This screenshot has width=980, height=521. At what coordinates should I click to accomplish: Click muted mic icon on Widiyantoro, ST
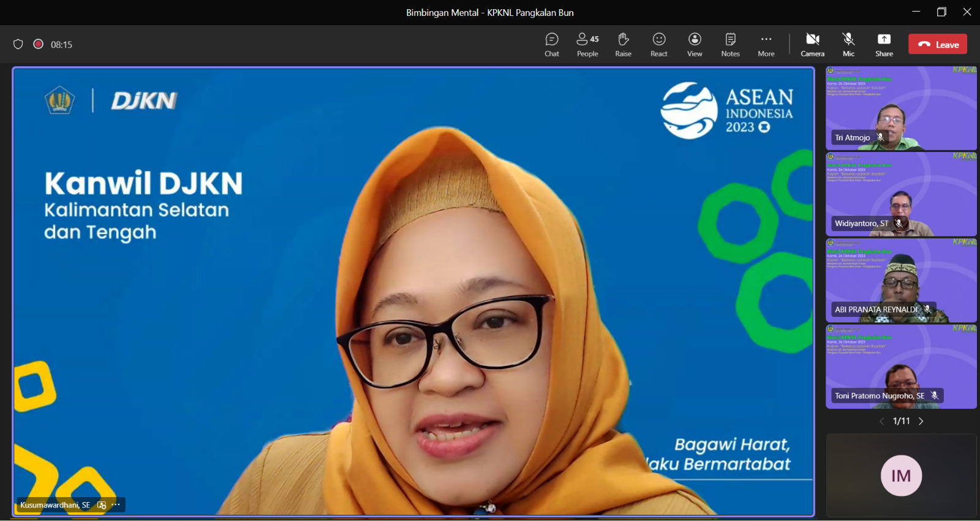[899, 223]
